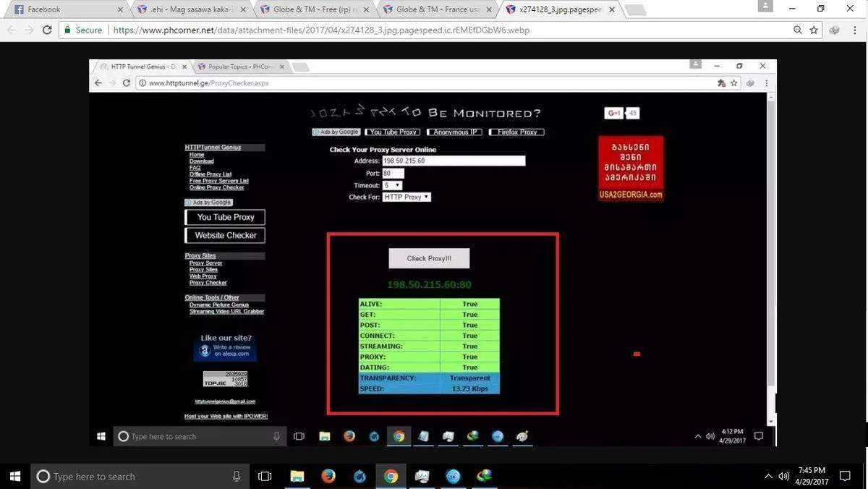Open the Action Center beside the 7:45 PM clock
This screenshot has width=868, height=489.
tap(845, 476)
